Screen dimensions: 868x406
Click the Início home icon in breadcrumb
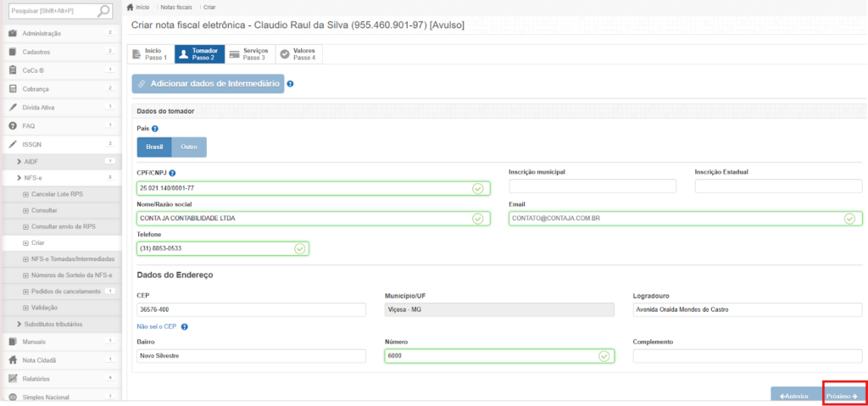131,7
